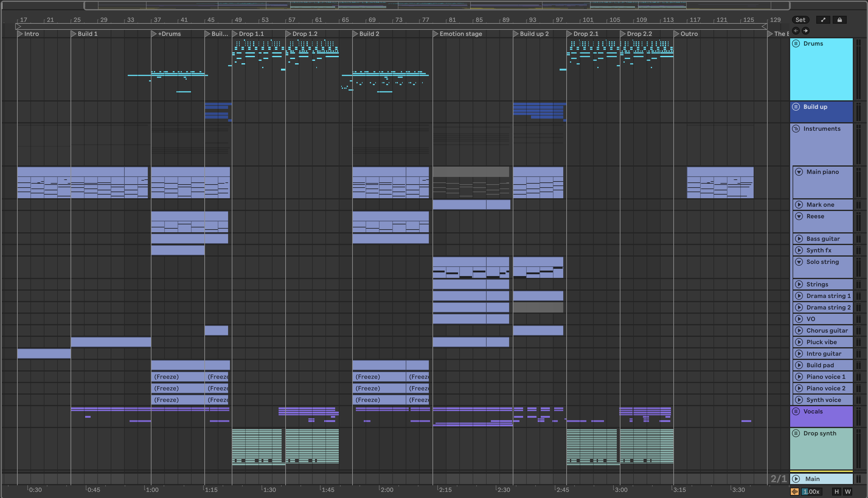The width and height of the screenshot is (868, 498).
Task: Toggle the W track width optimizer
Action: [x=848, y=492]
